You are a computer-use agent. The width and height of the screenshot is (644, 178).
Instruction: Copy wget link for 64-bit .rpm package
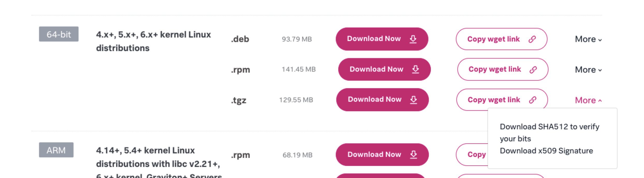(x=503, y=69)
